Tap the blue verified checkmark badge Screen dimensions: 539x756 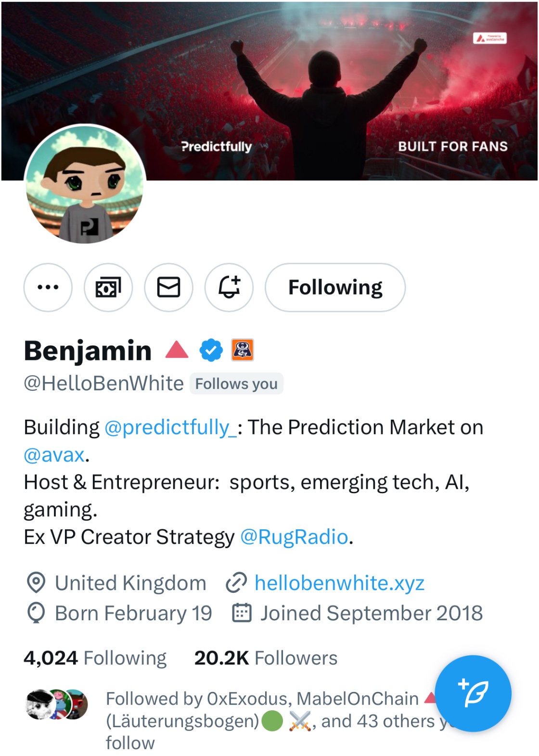(211, 350)
